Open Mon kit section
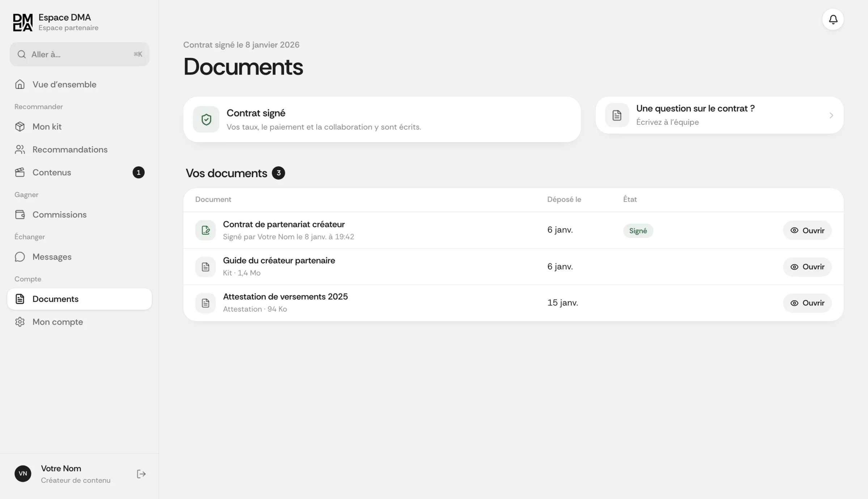 pos(80,127)
